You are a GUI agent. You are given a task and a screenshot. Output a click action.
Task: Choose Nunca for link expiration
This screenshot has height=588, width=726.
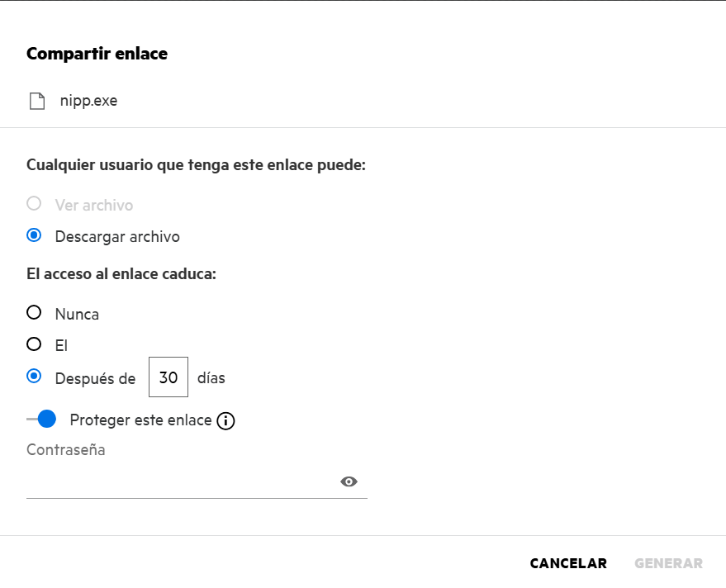tap(34, 313)
